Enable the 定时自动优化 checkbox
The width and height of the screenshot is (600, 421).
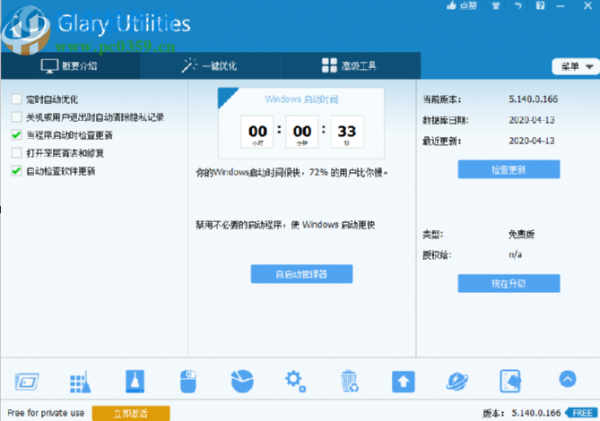pyautogui.click(x=16, y=99)
